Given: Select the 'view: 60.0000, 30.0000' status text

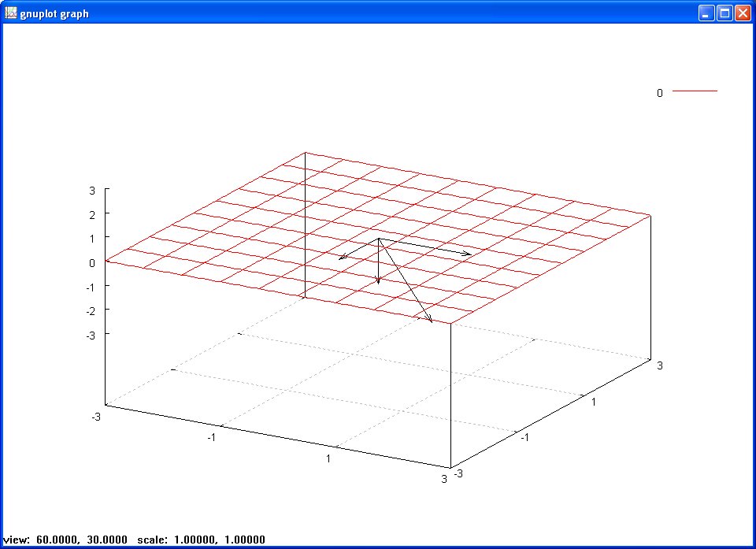Looking at the screenshot, I should coord(65,540).
